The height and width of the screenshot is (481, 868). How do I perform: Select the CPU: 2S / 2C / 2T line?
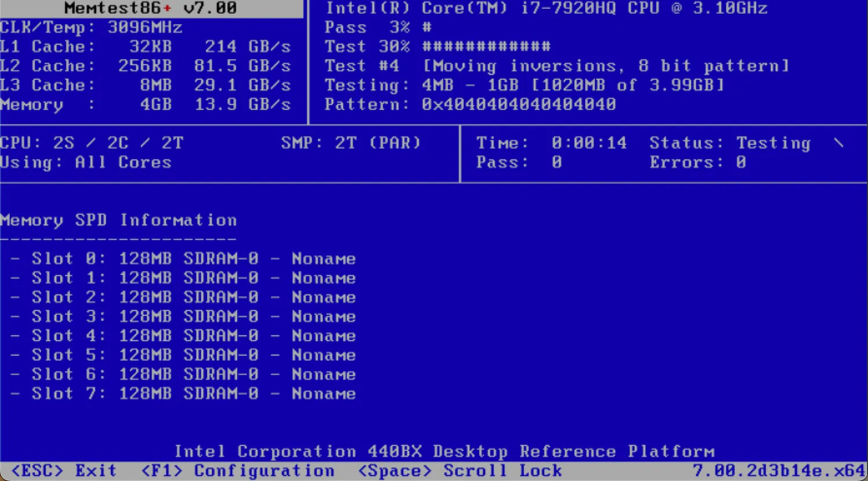(91, 143)
